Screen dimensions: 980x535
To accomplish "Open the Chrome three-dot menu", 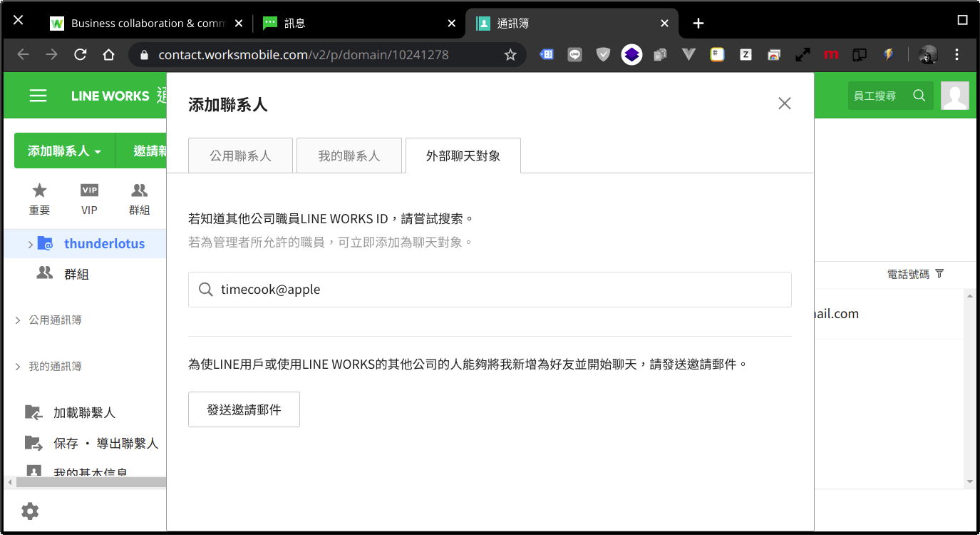I will [x=957, y=54].
